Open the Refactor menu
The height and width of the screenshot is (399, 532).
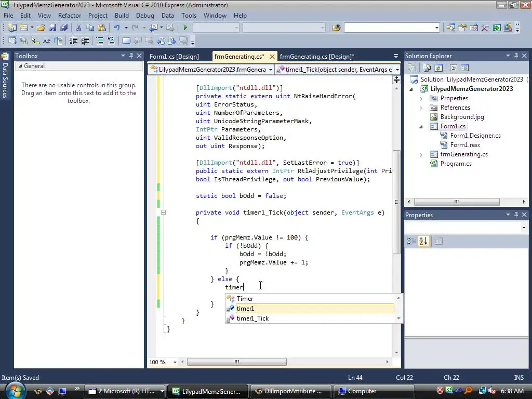tap(70, 16)
